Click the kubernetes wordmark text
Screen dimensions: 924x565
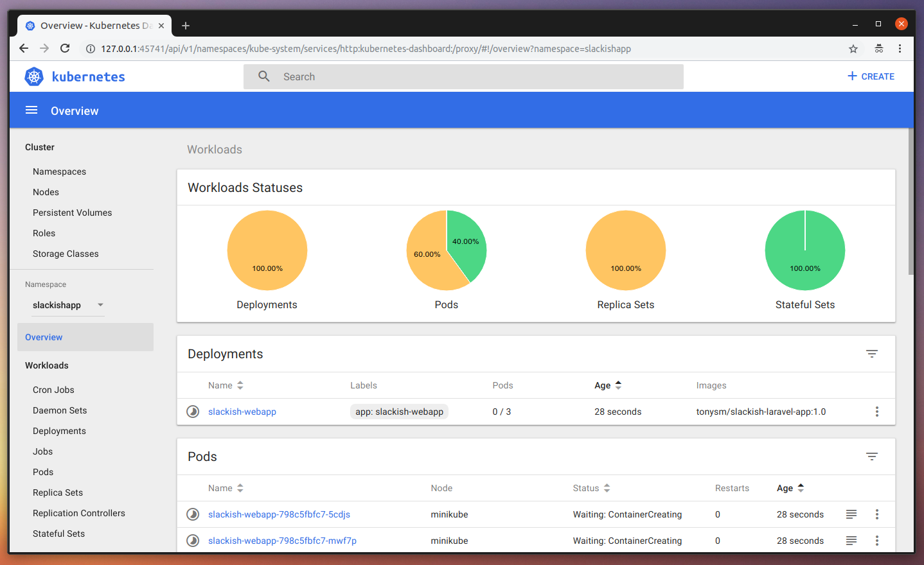click(x=88, y=76)
